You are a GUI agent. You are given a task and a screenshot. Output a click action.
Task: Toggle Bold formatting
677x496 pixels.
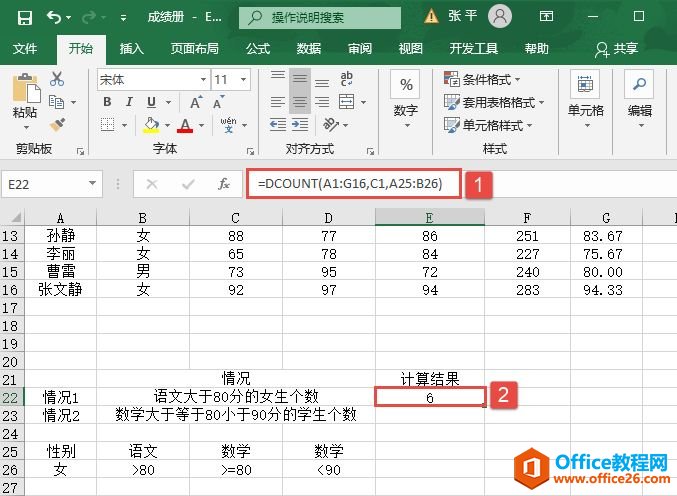pyautogui.click(x=106, y=102)
